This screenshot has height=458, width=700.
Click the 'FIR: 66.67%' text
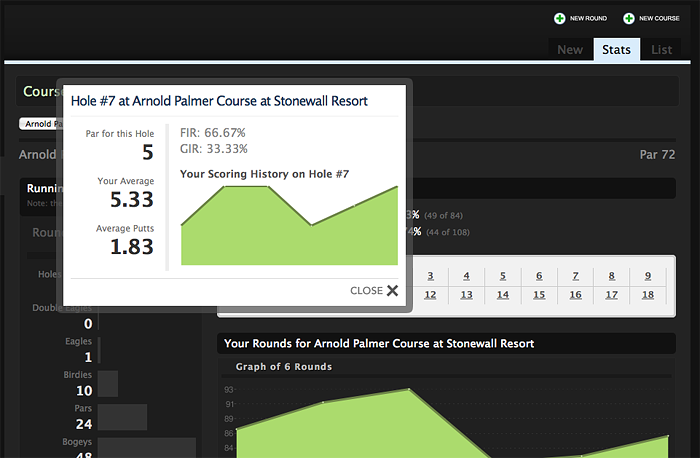click(x=212, y=133)
